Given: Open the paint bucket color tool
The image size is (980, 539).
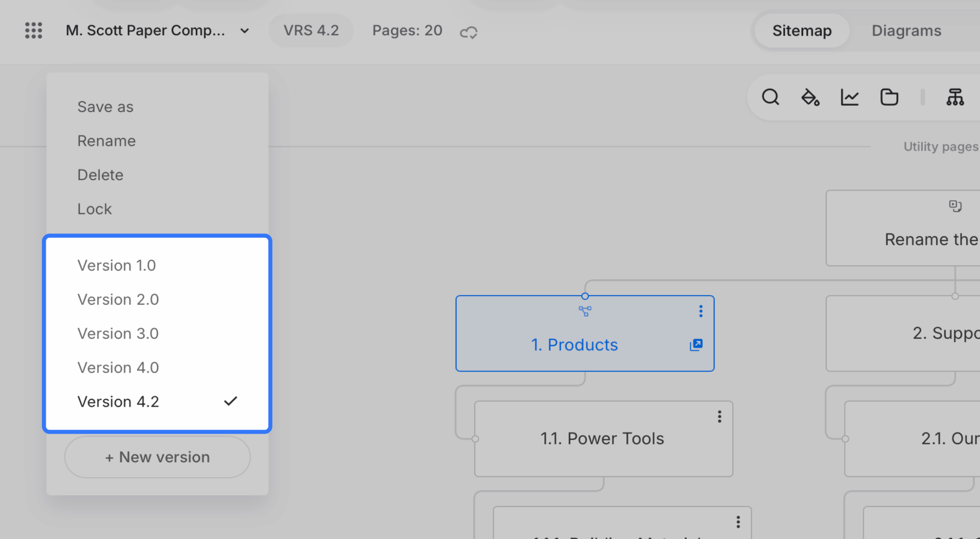Looking at the screenshot, I should (810, 97).
